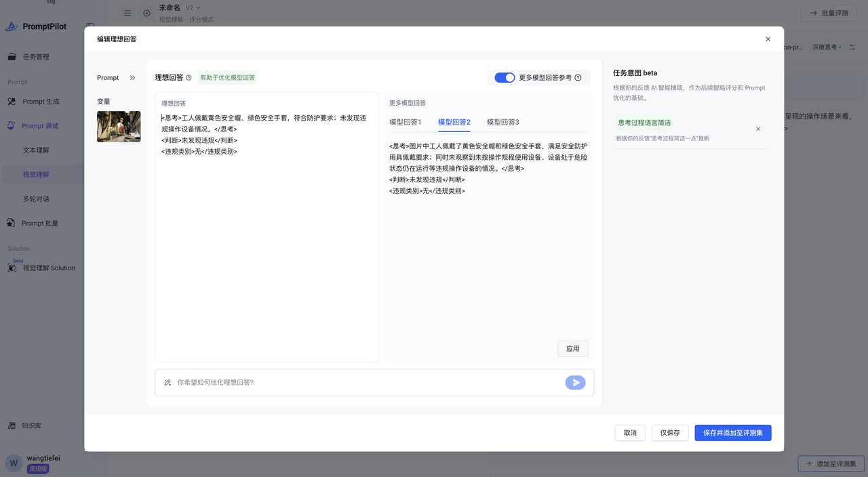
Task: Open 视觉理解 Solution sidebar entry
Action: (49, 268)
